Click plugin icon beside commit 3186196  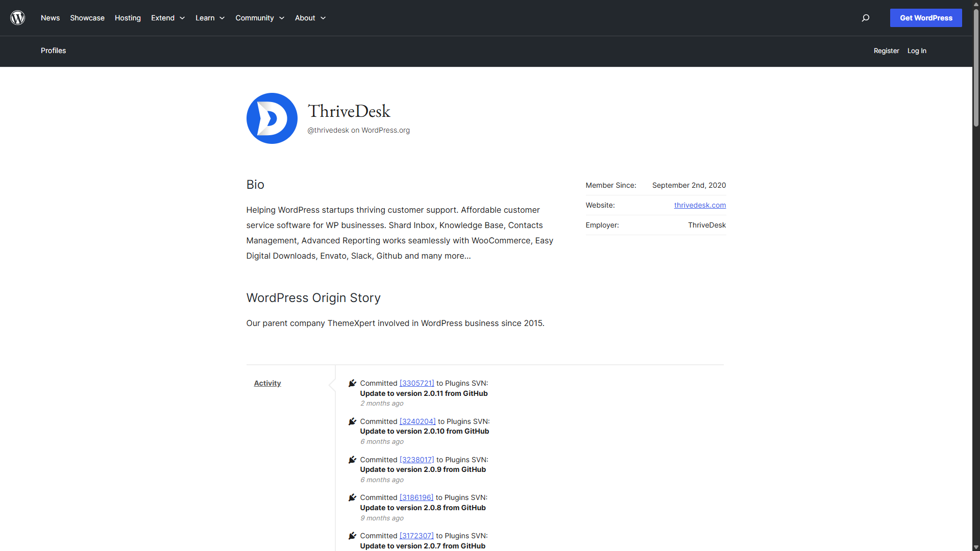click(352, 497)
